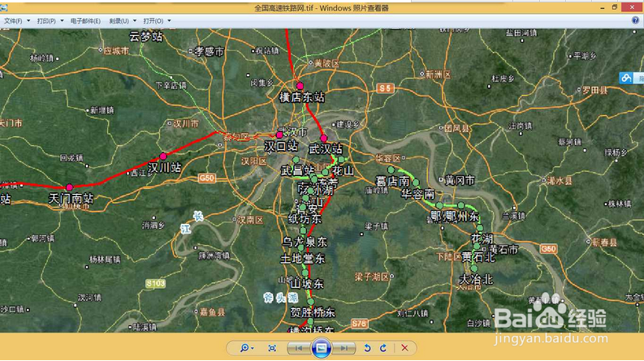Expand the 打印(P) dropdown arrow
Image resolution: width=644 pixels, height=361 pixels.
tap(62, 20)
